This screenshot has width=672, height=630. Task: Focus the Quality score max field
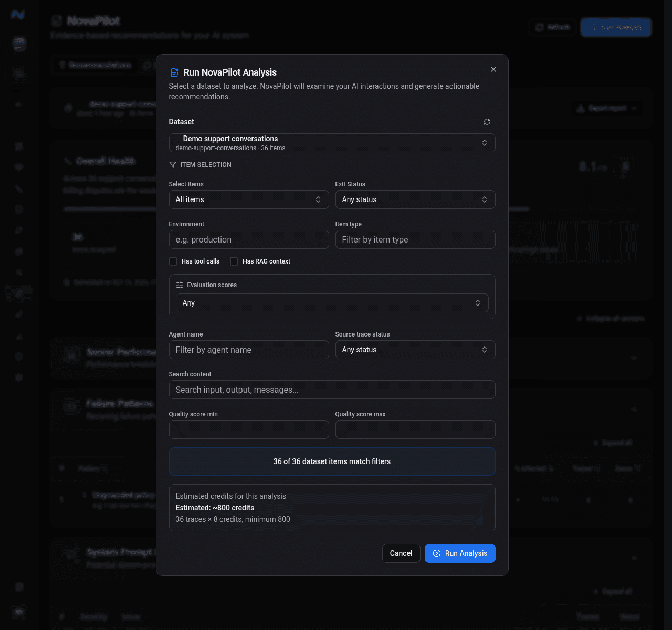tap(415, 429)
